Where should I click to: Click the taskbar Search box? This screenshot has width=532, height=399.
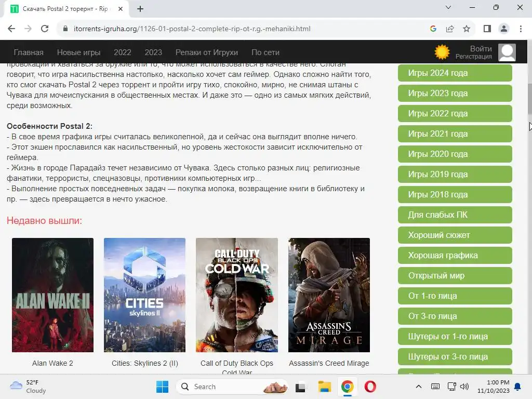click(x=232, y=387)
